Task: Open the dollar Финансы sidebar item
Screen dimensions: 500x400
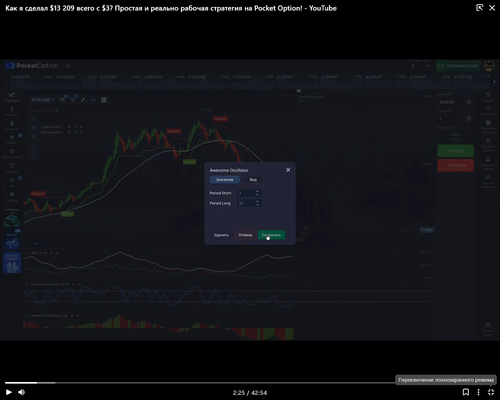Action: click(12, 111)
